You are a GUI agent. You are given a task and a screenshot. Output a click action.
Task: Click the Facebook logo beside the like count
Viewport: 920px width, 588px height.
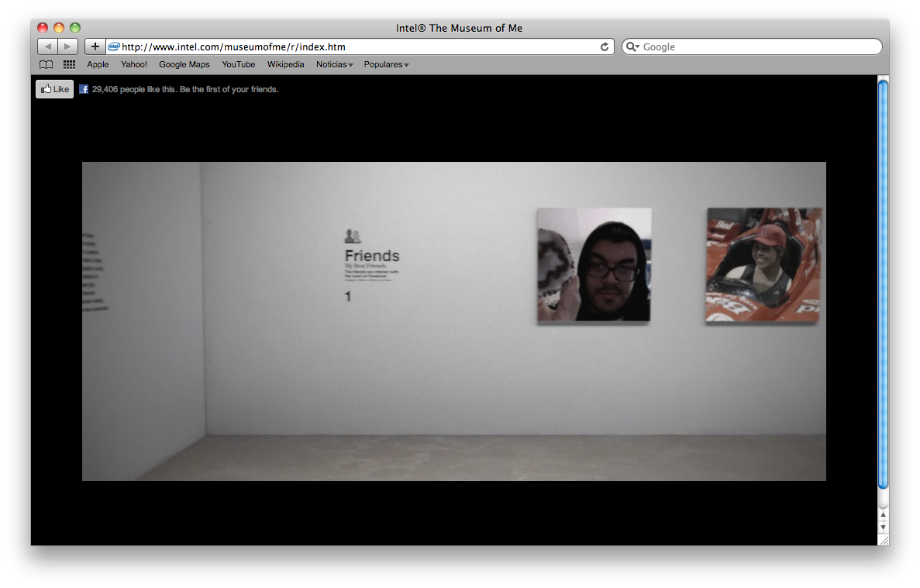pyautogui.click(x=84, y=89)
